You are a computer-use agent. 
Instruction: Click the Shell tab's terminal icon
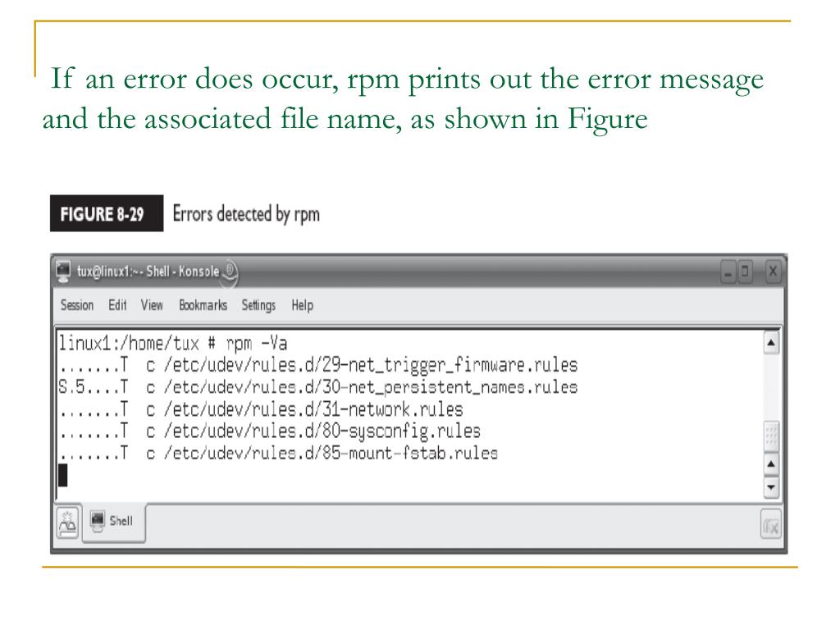(98, 521)
